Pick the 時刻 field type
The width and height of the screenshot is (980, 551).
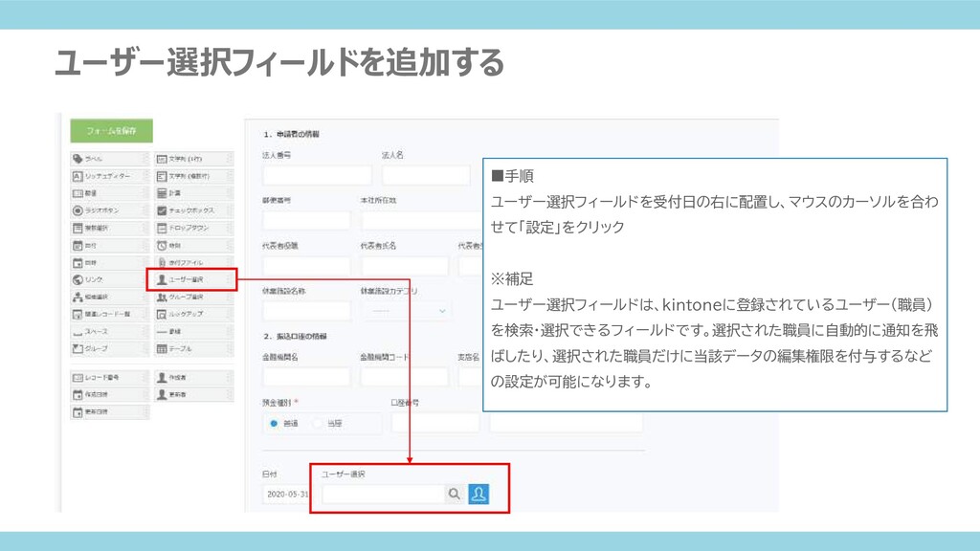[193, 246]
